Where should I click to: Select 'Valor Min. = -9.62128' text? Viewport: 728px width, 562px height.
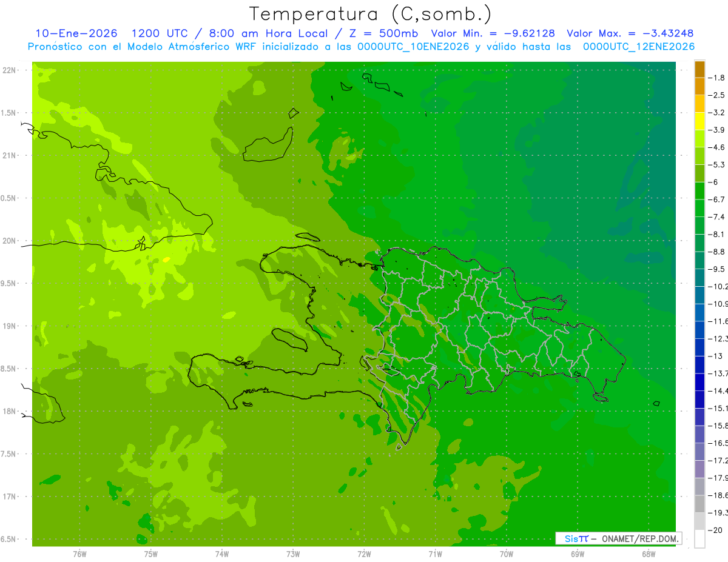tap(493, 33)
